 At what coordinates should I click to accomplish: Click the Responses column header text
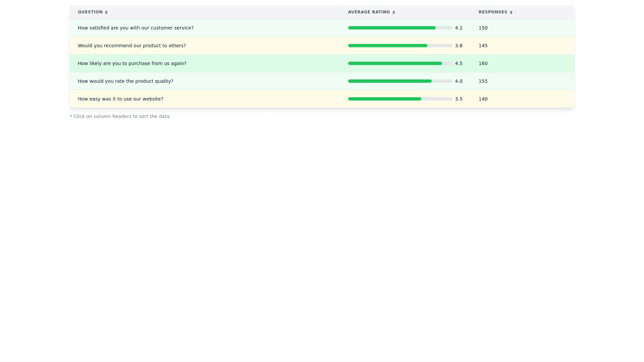[x=493, y=12]
